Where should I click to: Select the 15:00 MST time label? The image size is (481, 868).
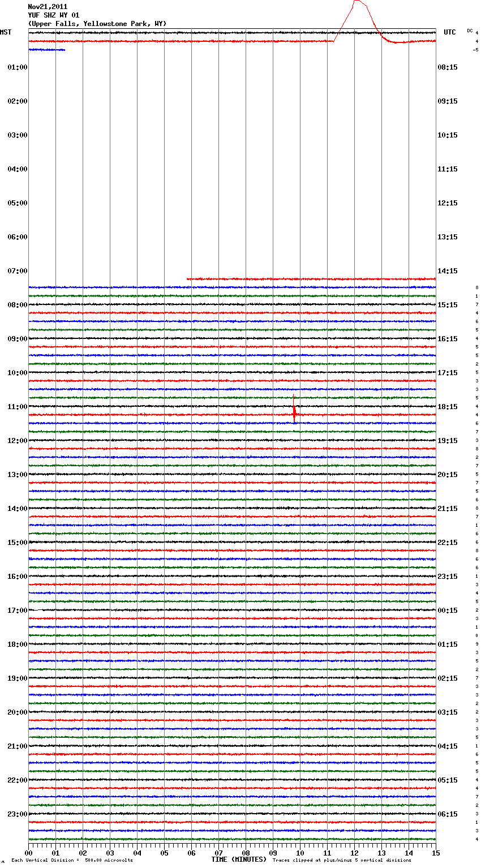click(18, 543)
